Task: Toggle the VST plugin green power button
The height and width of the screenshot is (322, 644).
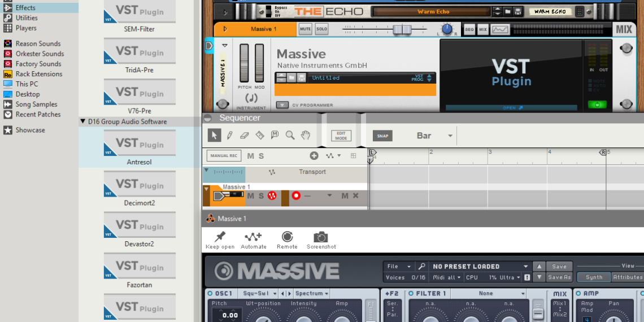Action: 598,105
